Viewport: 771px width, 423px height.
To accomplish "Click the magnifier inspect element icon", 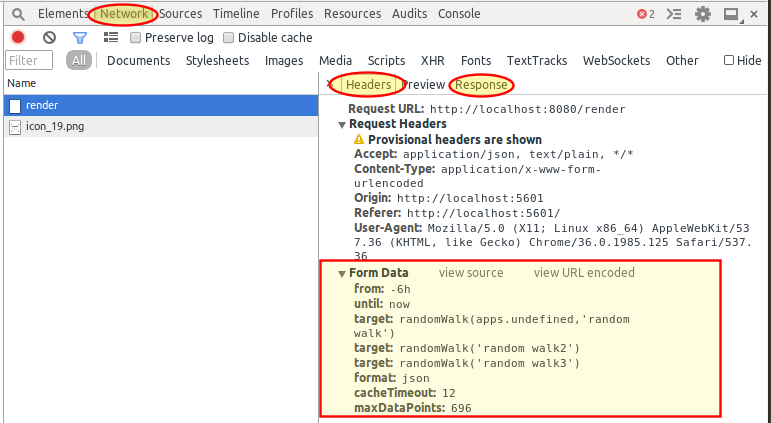I will (18, 14).
